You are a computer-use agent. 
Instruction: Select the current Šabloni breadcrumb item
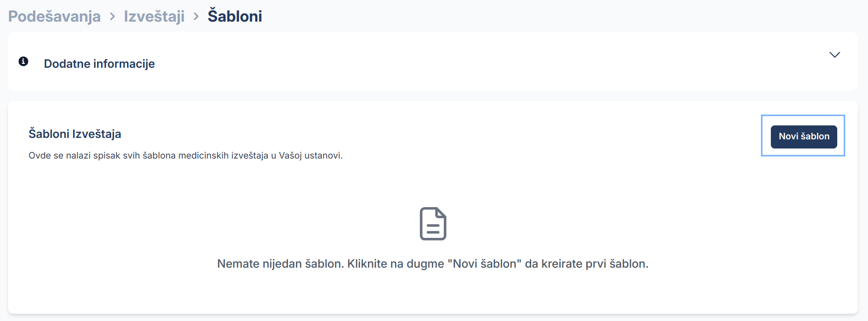point(235,16)
